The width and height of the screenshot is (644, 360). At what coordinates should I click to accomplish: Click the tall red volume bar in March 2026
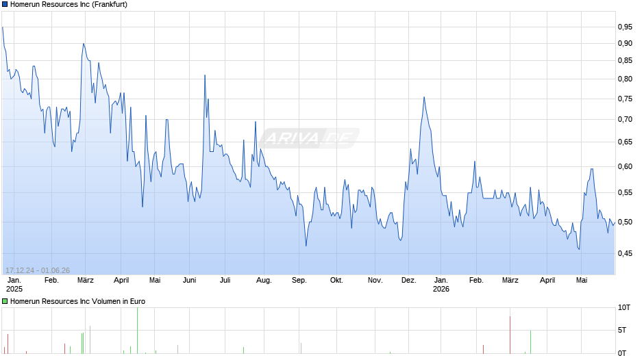pyautogui.click(x=510, y=335)
